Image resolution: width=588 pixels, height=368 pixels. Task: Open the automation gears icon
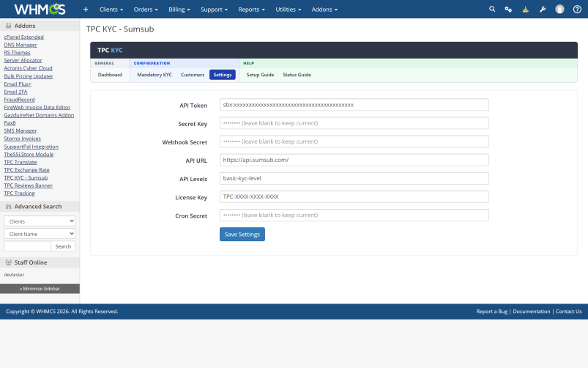[508, 10]
